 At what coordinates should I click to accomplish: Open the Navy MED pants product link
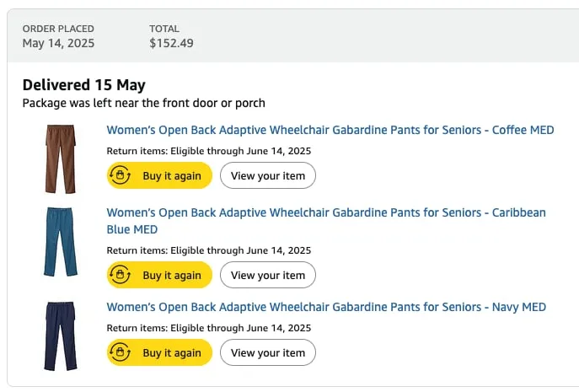(x=326, y=307)
